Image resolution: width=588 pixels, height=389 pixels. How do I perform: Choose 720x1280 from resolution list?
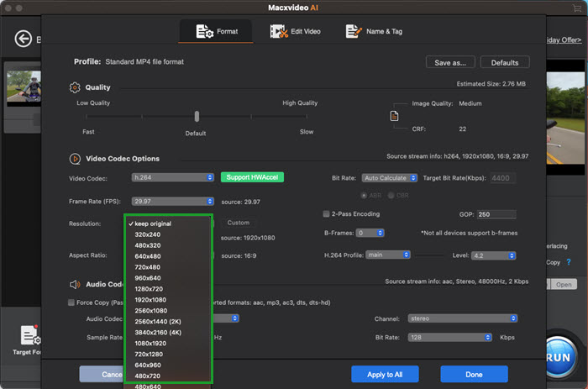tap(168, 354)
